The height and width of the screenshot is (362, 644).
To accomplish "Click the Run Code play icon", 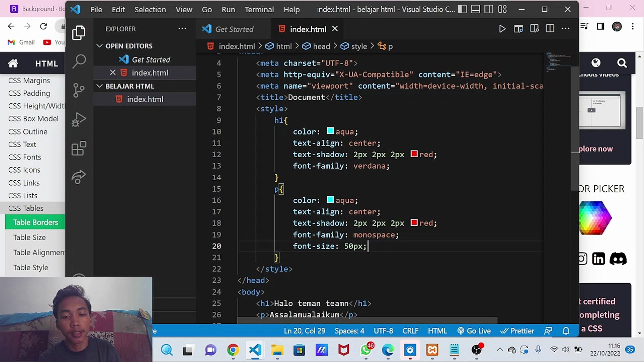I will pyautogui.click(x=502, y=29).
